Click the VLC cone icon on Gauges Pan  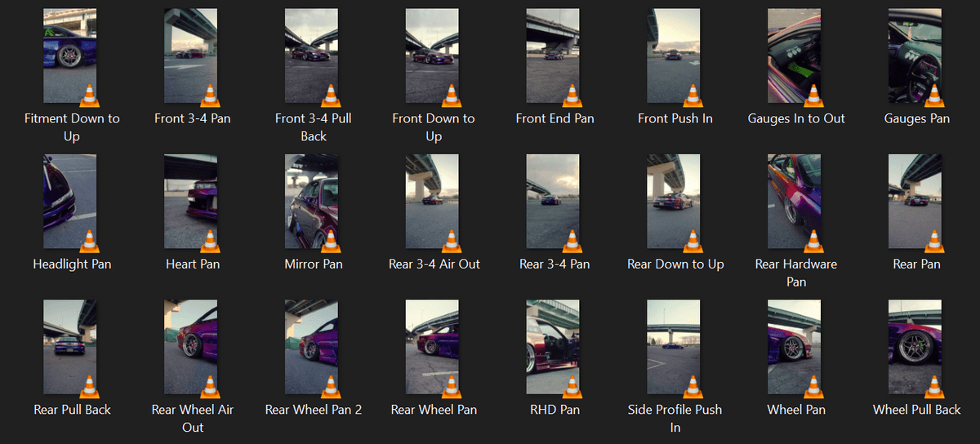click(935, 95)
